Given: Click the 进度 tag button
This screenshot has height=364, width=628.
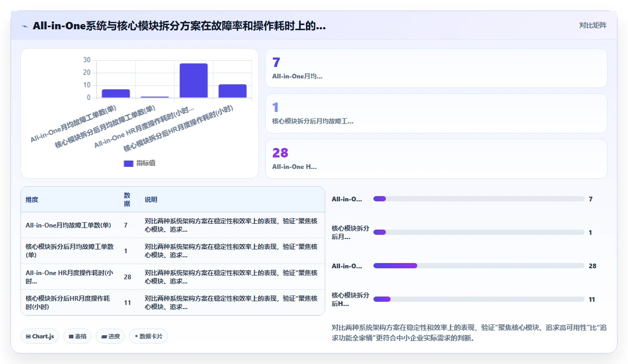Looking at the screenshot, I should point(110,336).
